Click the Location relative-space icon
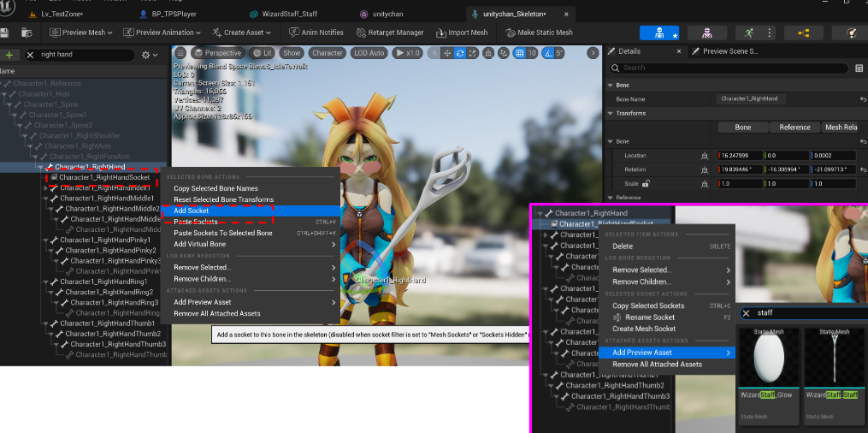Viewport: 868px width, 433px height. (x=705, y=156)
